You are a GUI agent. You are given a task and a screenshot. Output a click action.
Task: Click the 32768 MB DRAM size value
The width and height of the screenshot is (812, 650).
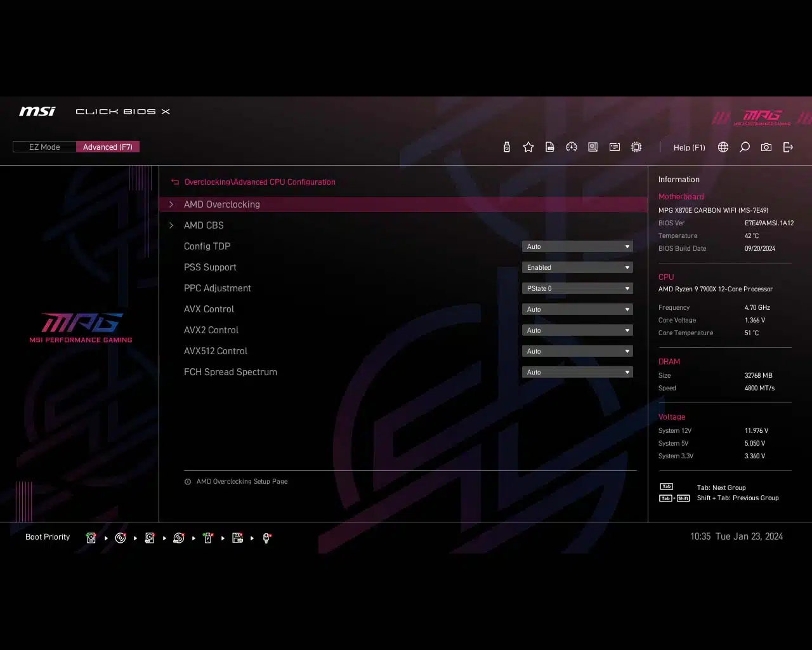[x=758, y=376]
